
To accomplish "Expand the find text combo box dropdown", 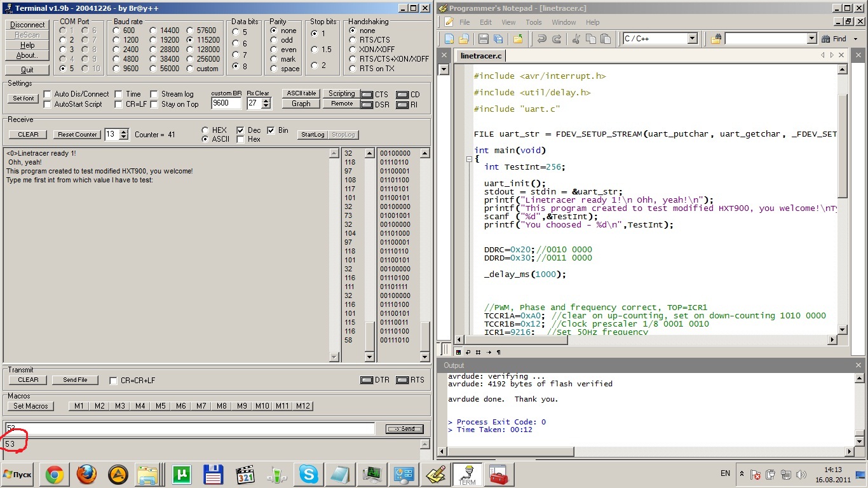I will pyautogui.click(x=811, y=39).
